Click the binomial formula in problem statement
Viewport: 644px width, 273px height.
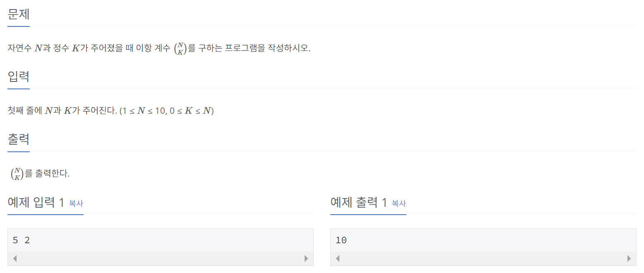point(180,48)
